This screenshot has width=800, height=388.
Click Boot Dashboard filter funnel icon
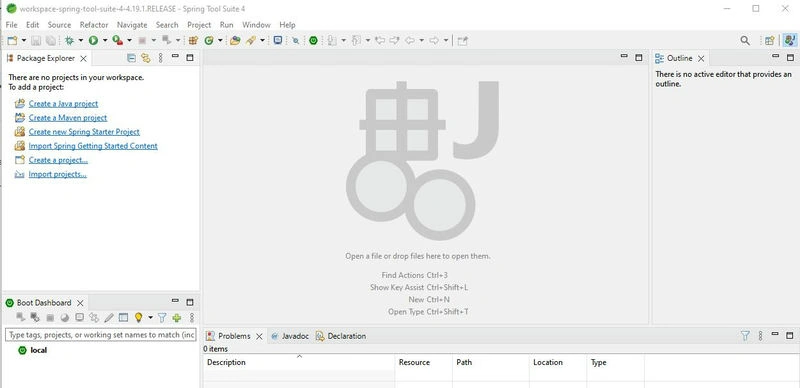(162, 318)
